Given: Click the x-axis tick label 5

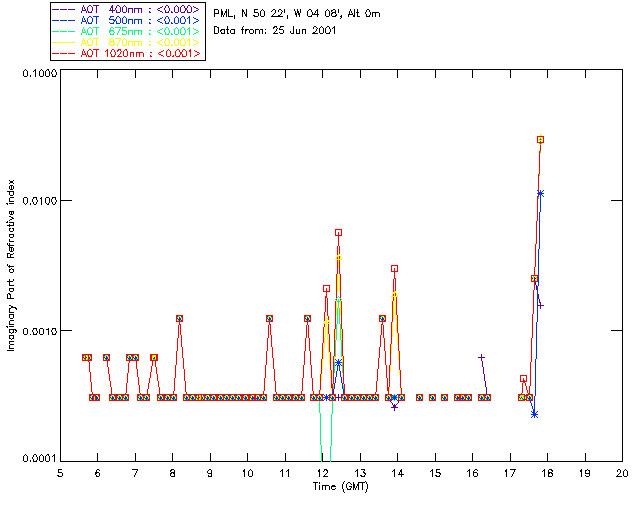Looking at the screenshot, I should pos(60,473).
